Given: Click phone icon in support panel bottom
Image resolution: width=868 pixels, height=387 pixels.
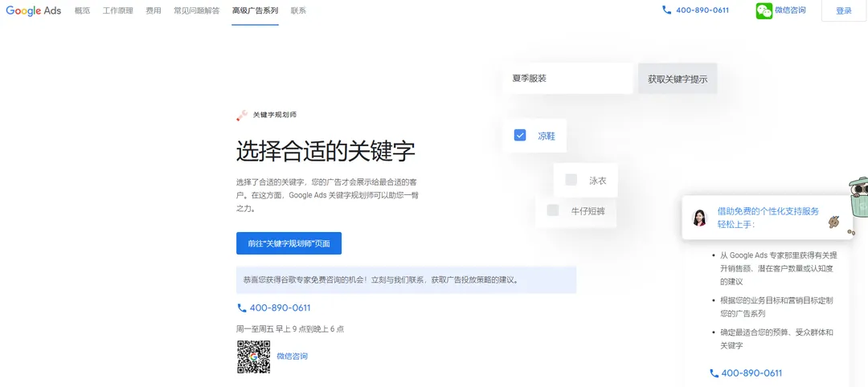Looking at the screenshot, I should [714, 373].
